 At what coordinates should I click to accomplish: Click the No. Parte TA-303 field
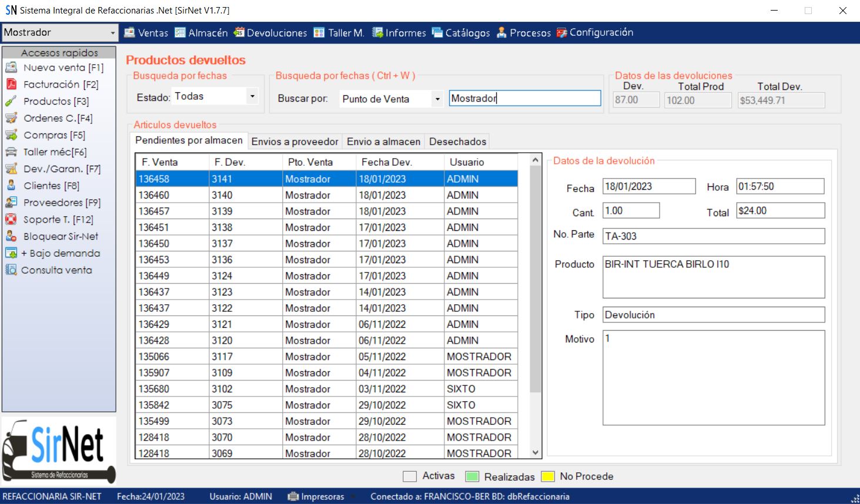(x=714, y=236)
